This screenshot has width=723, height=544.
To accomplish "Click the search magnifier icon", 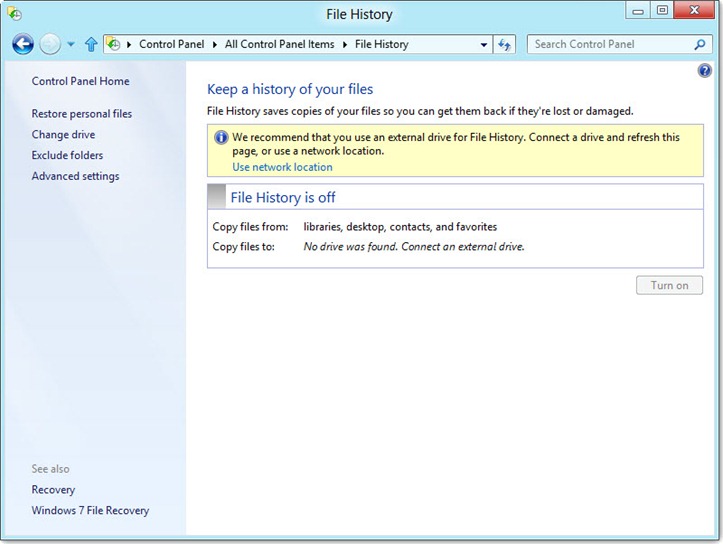I will (699, 45).
